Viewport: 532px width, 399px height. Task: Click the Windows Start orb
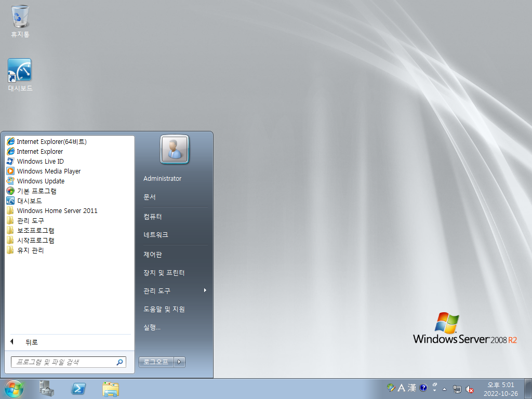point(14,389)
